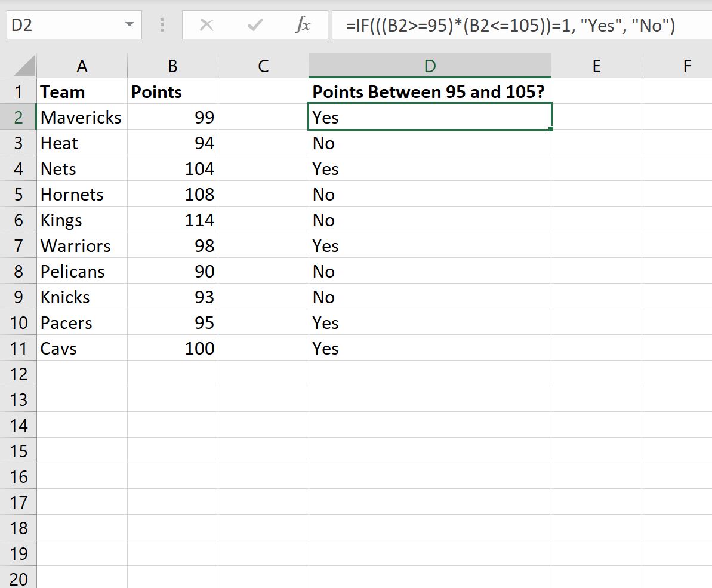Select the Pacers cell
This screenshot has height=588, width=712.
pyautogui.click(x=82, y=322)
